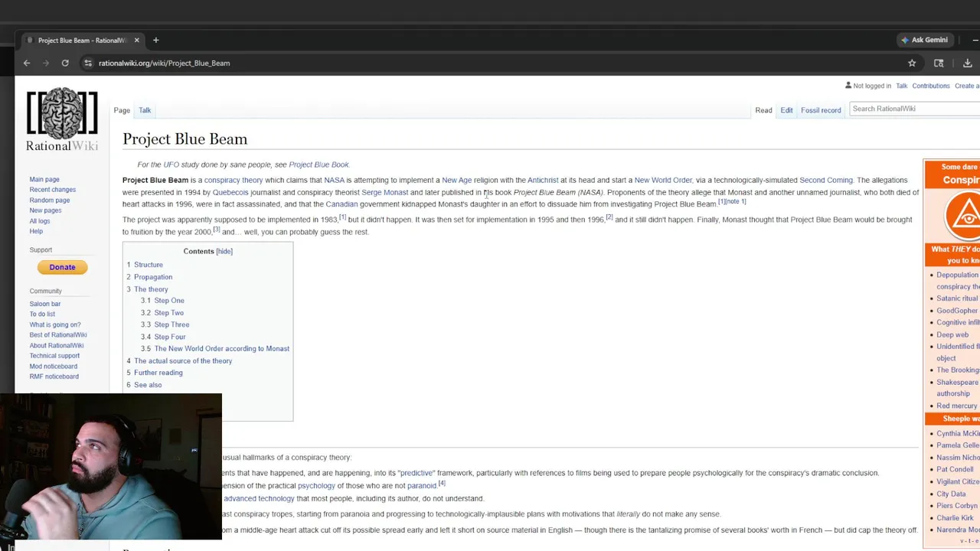Open Satanic ritual link in sidebar
The image size is (980, 551).
click(957, 298)
